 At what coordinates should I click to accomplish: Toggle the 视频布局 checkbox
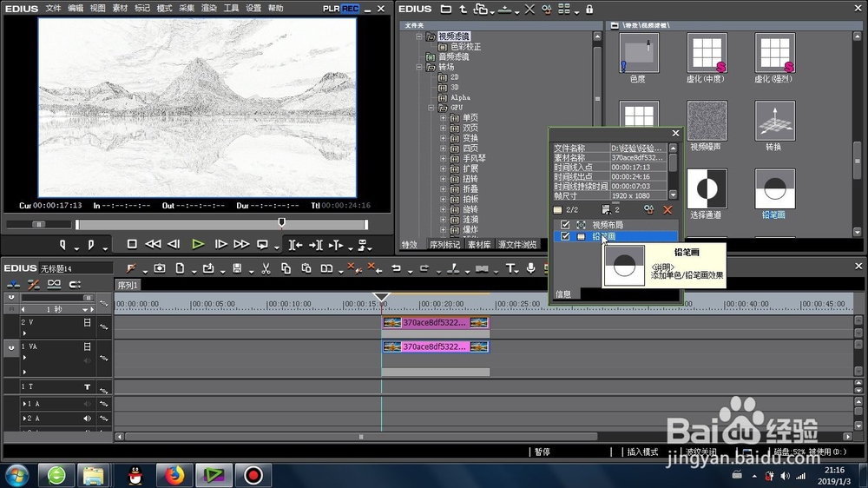tap(565, 225)
